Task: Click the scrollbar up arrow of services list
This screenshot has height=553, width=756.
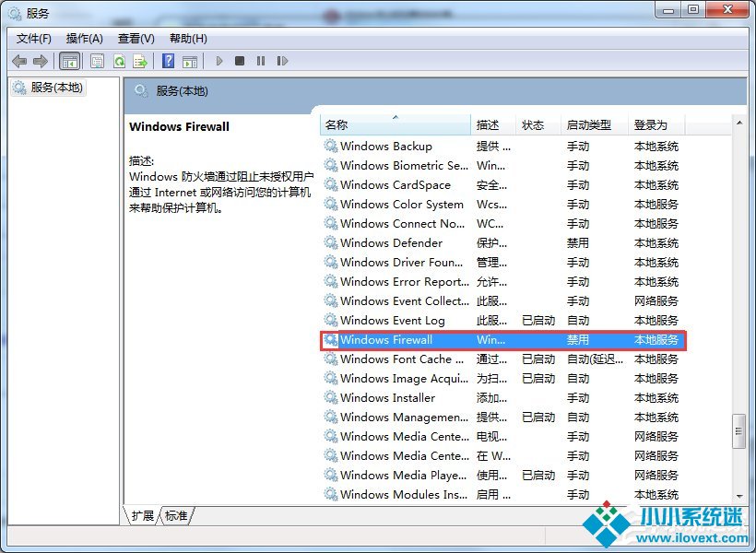Action: point(739,123)
